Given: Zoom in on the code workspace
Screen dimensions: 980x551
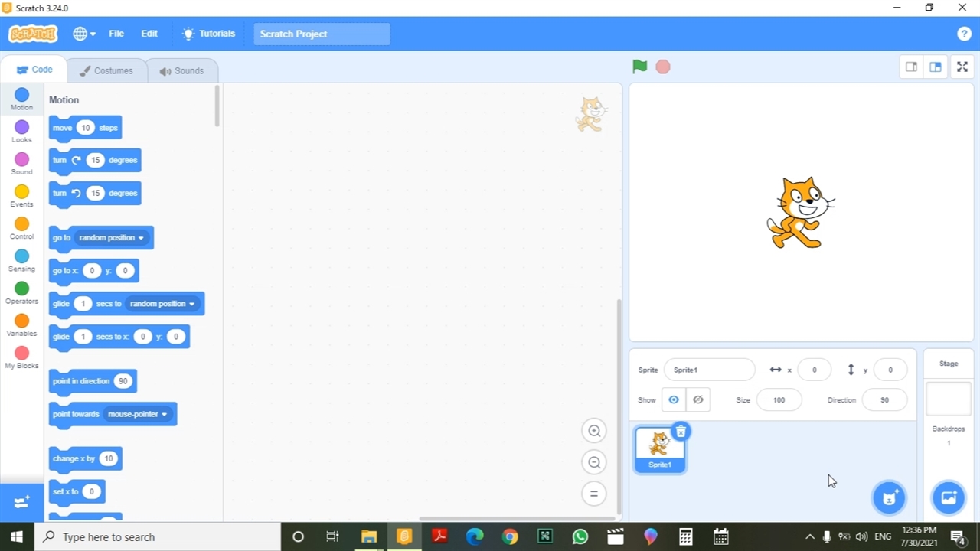Looking at the screenshot, I should [x=593, y=431].
